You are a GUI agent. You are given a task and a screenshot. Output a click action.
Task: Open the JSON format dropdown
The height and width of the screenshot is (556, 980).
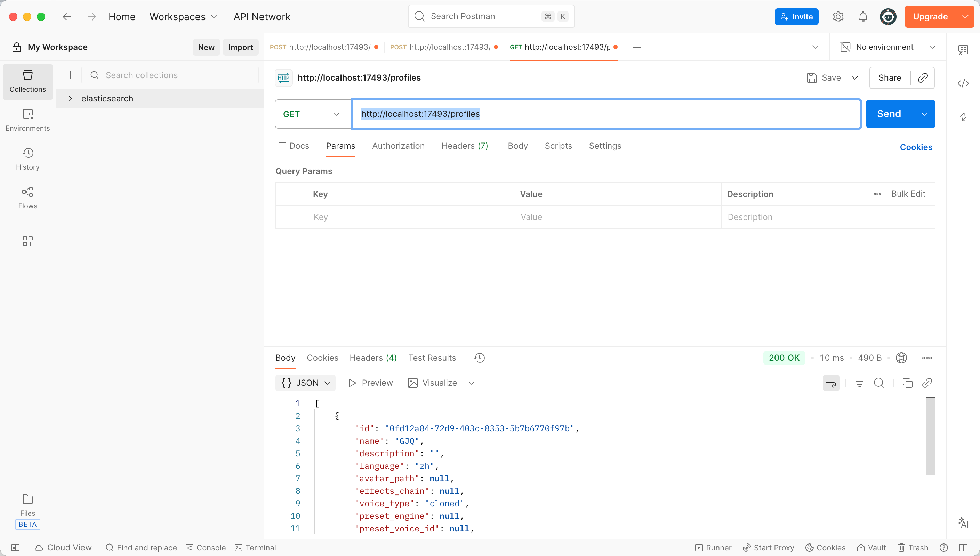pos(305,383)
